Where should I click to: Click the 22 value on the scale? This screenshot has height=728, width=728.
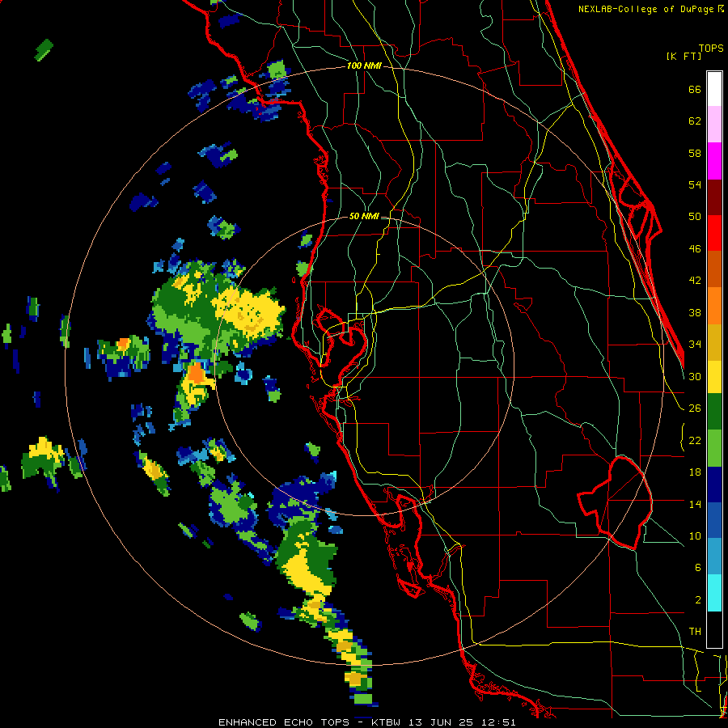pos(695,440)
